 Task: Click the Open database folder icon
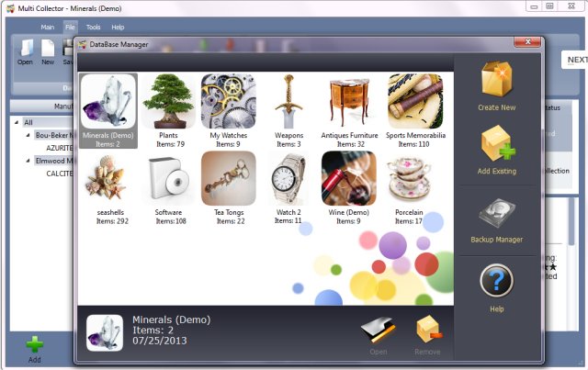[x=378, y=330]
